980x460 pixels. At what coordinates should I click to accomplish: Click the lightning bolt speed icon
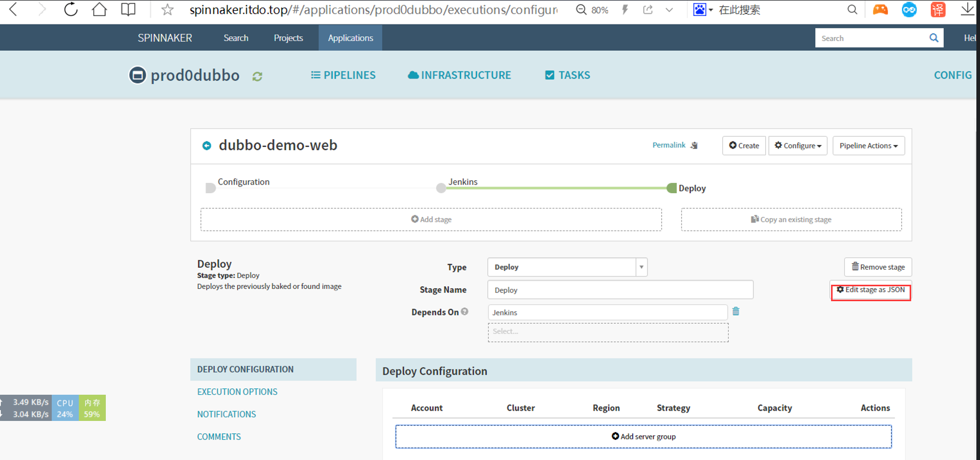[x=625, y=10]
